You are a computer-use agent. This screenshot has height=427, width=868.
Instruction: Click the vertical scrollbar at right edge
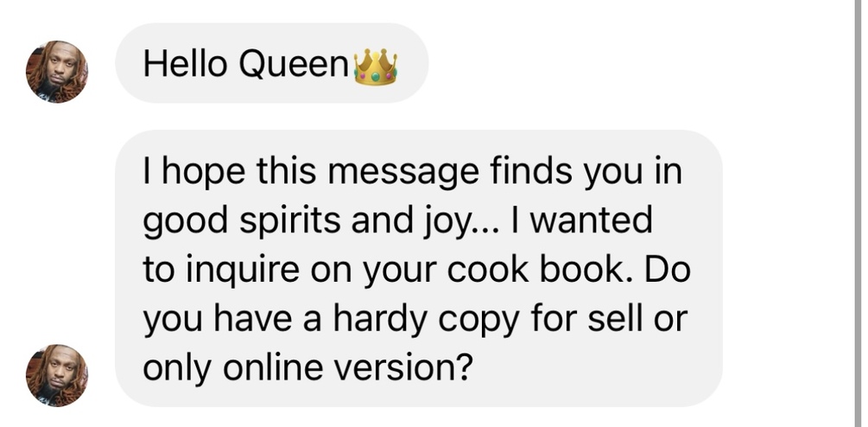coord(859,213)
